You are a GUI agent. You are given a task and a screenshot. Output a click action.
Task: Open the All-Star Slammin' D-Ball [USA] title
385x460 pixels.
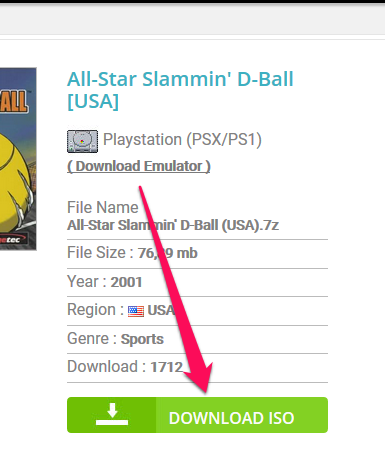tap(180, 90)
